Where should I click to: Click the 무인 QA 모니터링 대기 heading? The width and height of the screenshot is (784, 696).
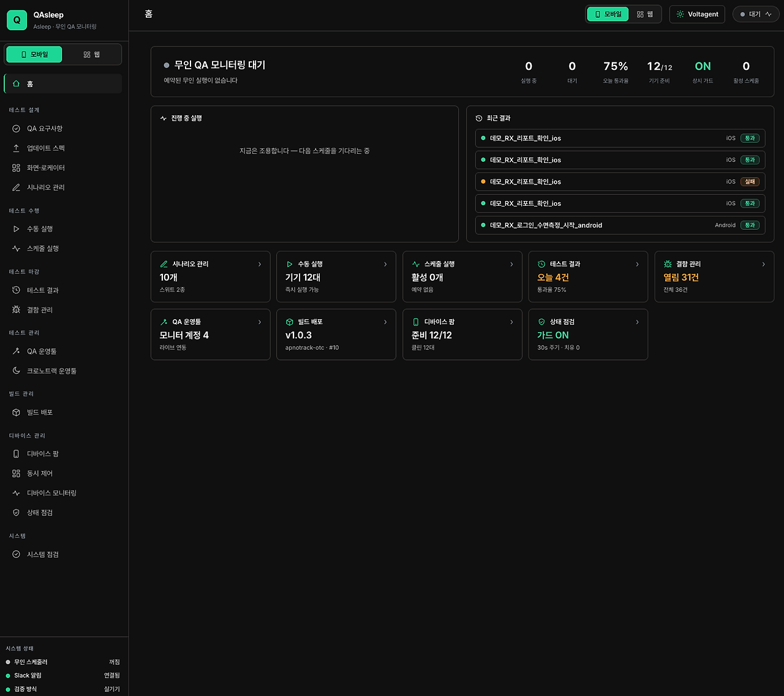[x=220, y=65]
